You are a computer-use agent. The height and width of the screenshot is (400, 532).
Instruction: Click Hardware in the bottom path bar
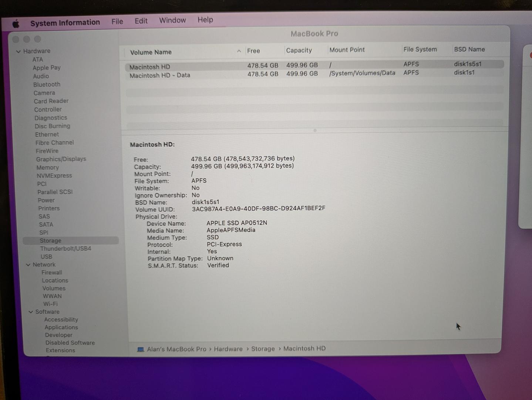coord(228,349)
